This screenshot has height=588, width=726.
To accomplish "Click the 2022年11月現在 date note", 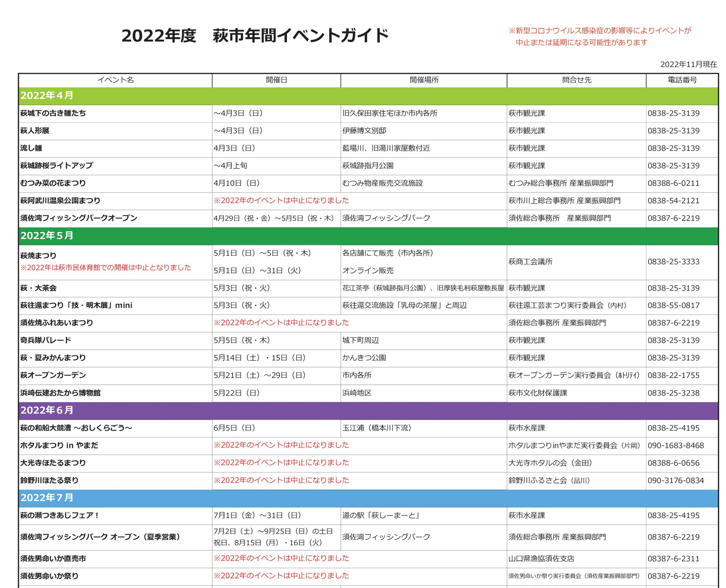I will pyautogui.click(x=688, y=64).
